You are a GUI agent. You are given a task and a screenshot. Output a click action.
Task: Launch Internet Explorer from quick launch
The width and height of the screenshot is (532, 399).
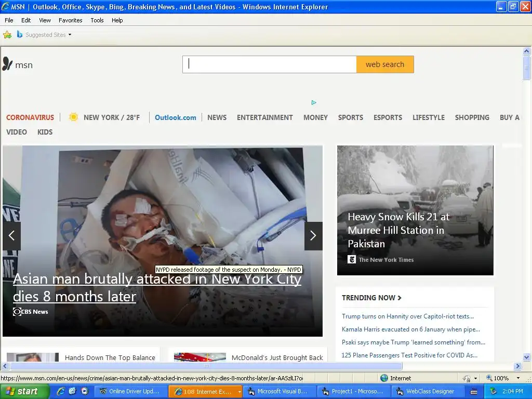[61, 391]
